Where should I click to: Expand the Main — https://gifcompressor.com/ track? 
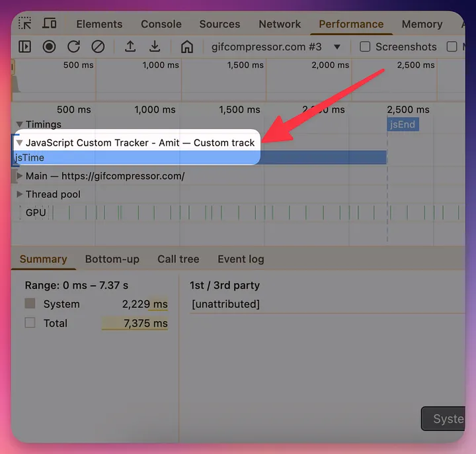pos(20,176)
